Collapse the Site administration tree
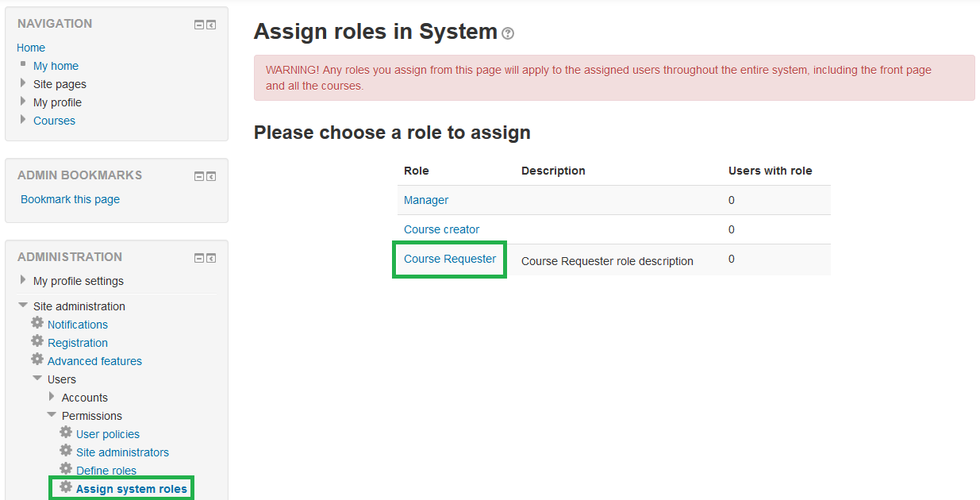 click(x=23, y=306)
